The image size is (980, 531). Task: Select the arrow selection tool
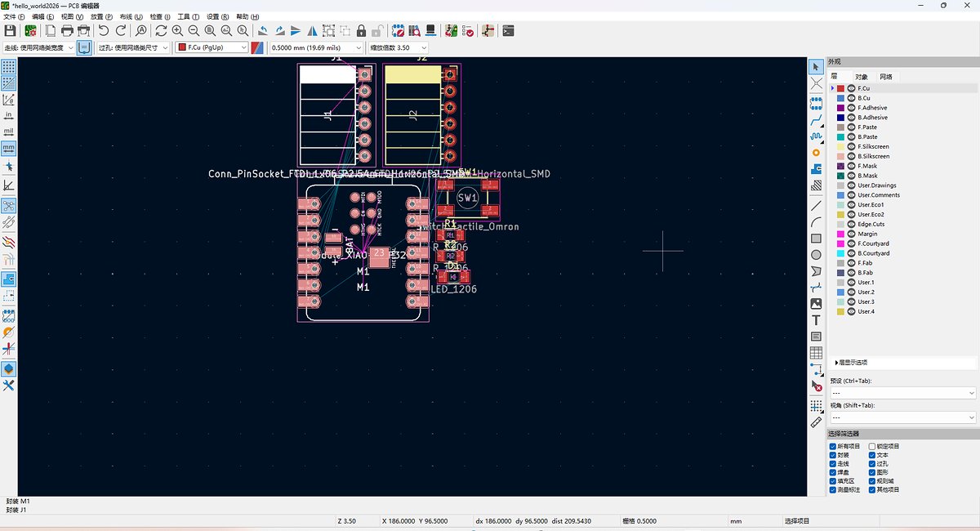click(814, 66)
